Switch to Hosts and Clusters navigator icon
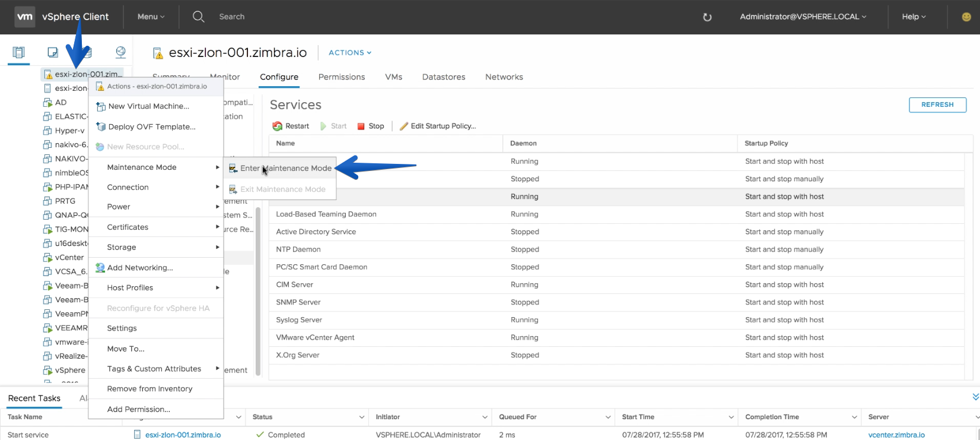980x440 pixels. pyautogui.click(x=19, y=52)
